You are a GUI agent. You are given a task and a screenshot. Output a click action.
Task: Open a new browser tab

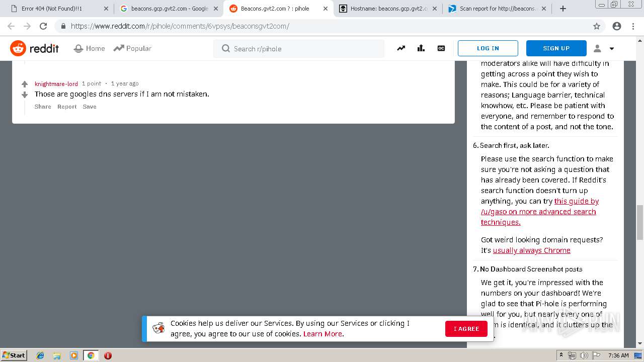point(562,9)
